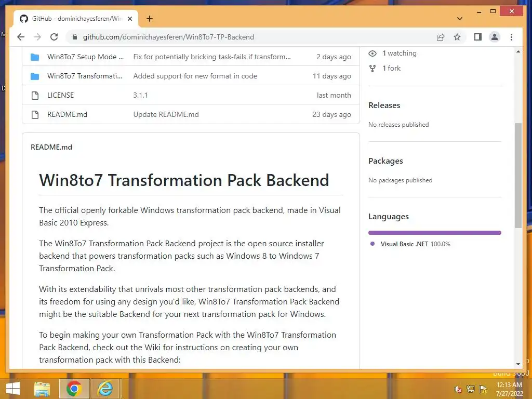Open the Win8To7 Setup Mode folder link
This screenshot has height=399, width=532.
86,57
